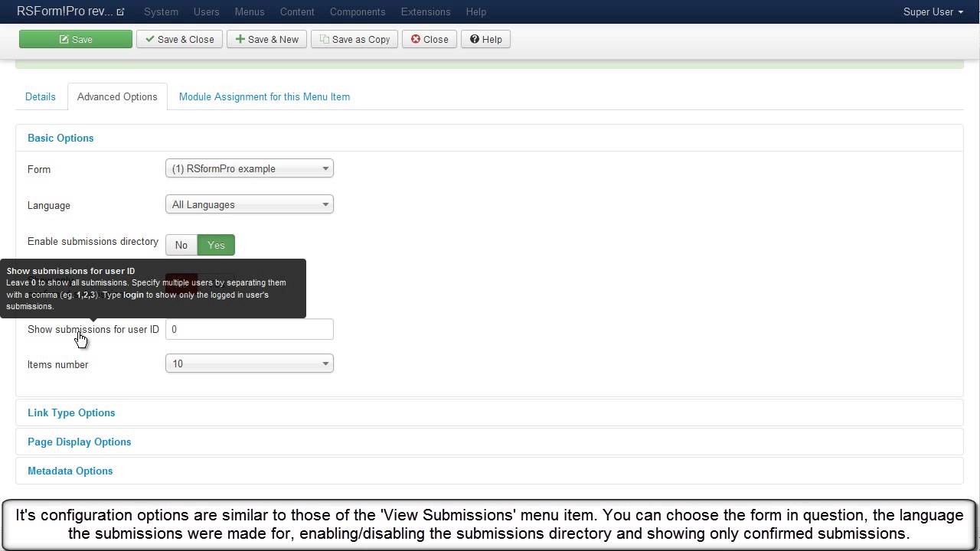The height and width of the screenshot is (551, 980).
Task: Set Enable submissions directory to No
Action: coord(181,245)
